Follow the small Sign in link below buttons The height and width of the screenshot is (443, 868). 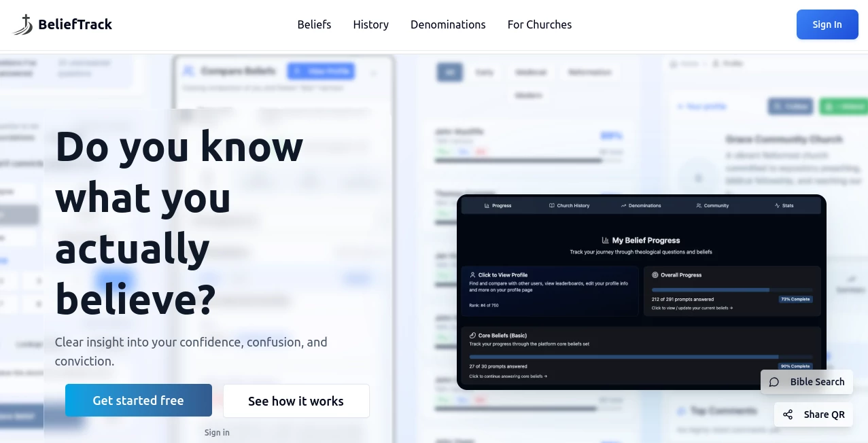coord(217,432)
